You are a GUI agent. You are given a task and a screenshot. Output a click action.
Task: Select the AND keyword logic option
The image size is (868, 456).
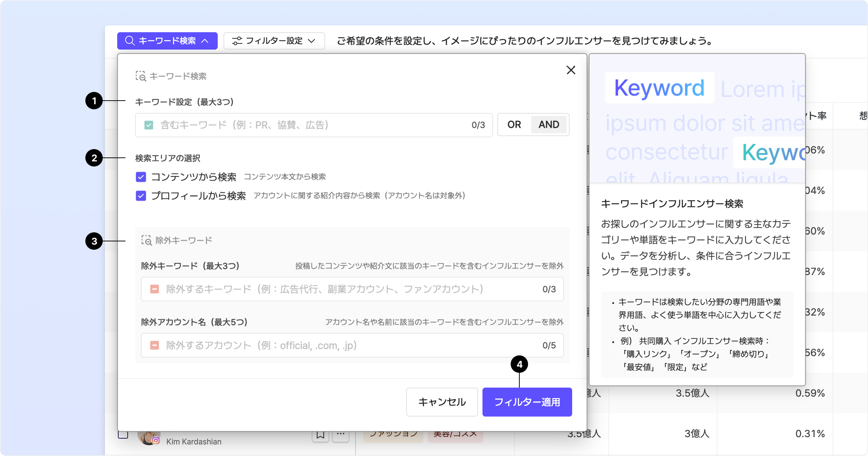(549, 124)
